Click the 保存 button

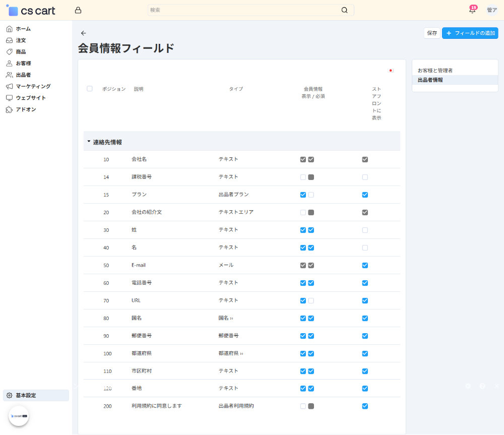point(431,32)
